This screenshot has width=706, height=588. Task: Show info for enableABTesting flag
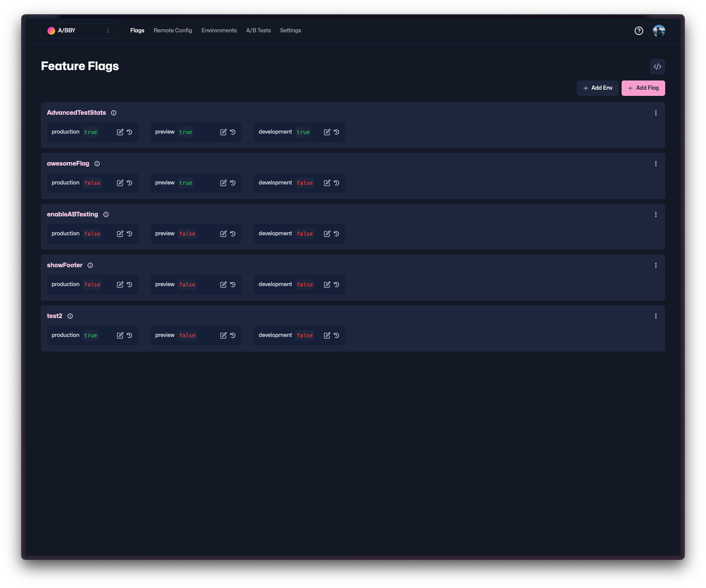pos(106,215)
